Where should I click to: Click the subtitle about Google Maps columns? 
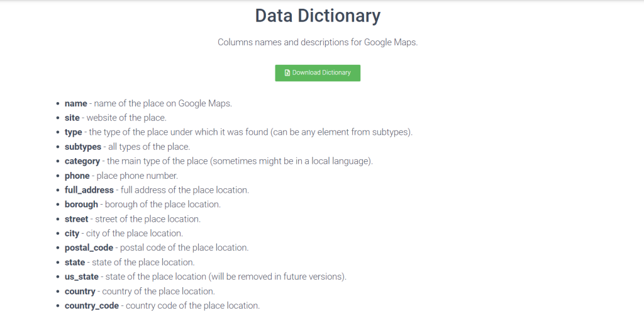tap(318, 42)
